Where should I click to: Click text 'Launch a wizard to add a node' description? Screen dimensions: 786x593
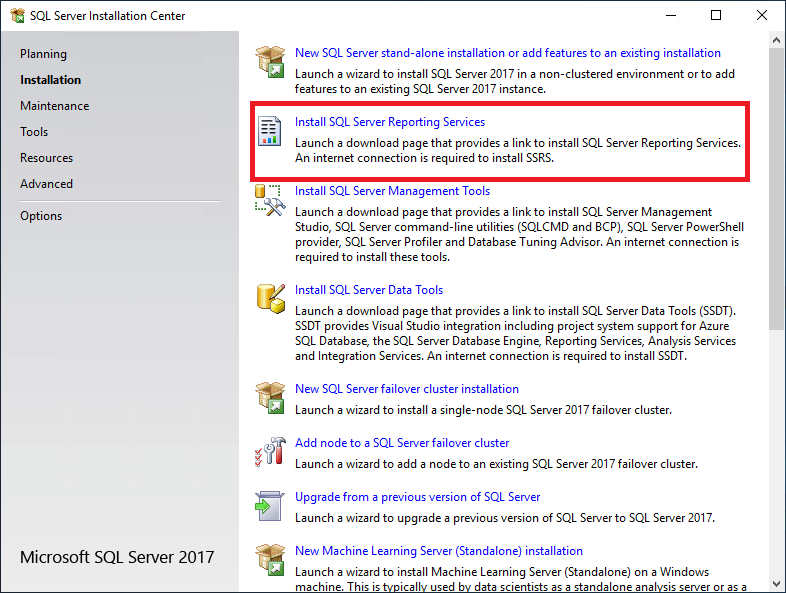coord(496,464)
